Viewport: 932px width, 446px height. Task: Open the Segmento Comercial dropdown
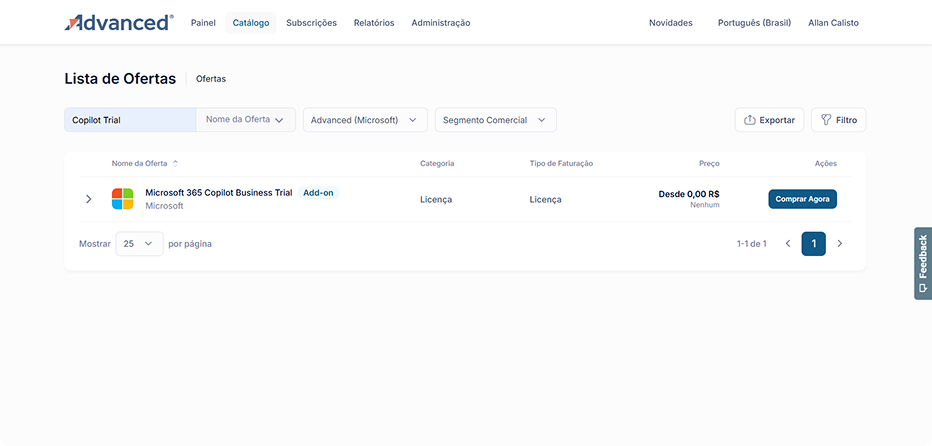[x=496, y=120]
